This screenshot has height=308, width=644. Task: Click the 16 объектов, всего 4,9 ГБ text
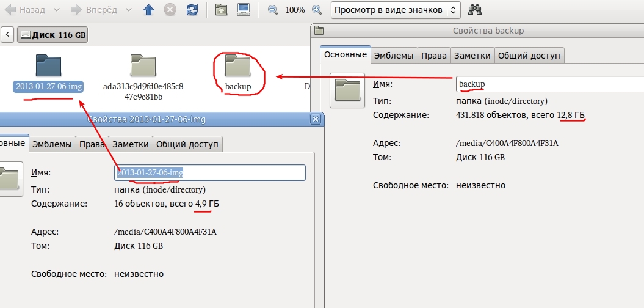pyautogui.click(x=167, y=204)
